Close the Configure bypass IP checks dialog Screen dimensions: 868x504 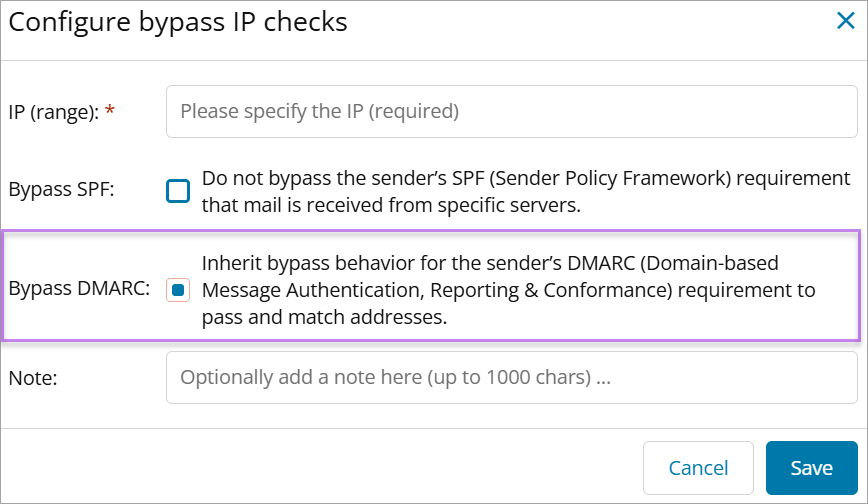[x=845, y=22]
